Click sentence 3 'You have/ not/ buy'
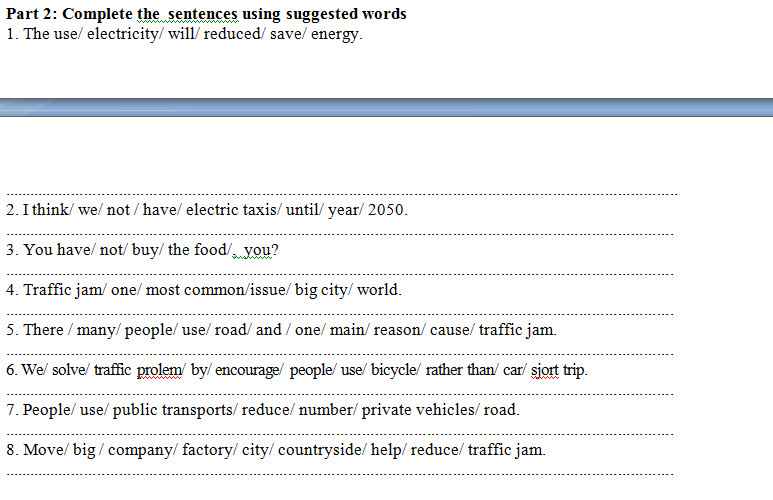The width and height of the screenshot is (773, 500). point(142,250)
